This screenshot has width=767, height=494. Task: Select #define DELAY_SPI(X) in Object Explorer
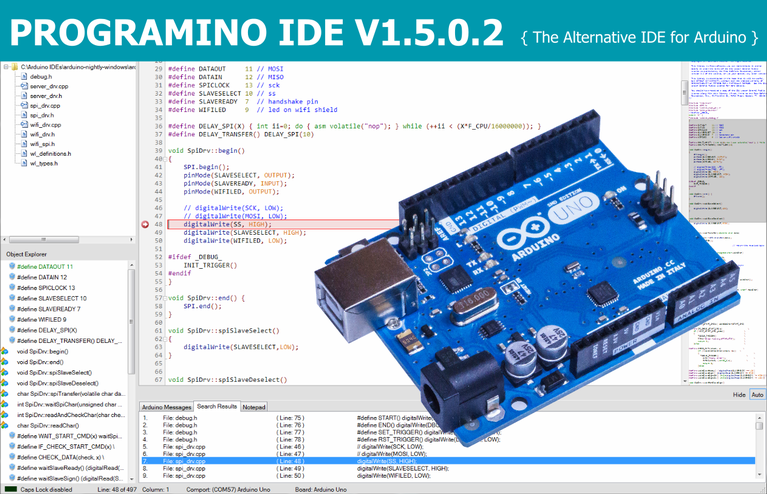47,330
